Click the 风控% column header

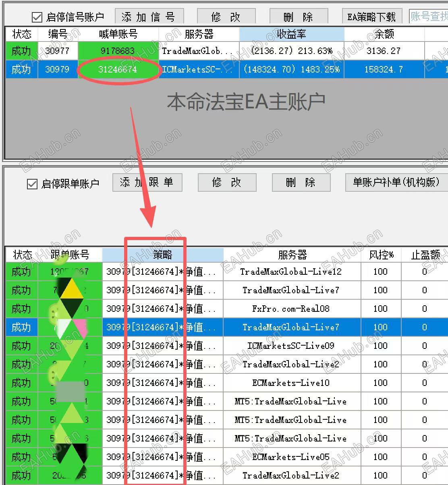tap(380, 254)
